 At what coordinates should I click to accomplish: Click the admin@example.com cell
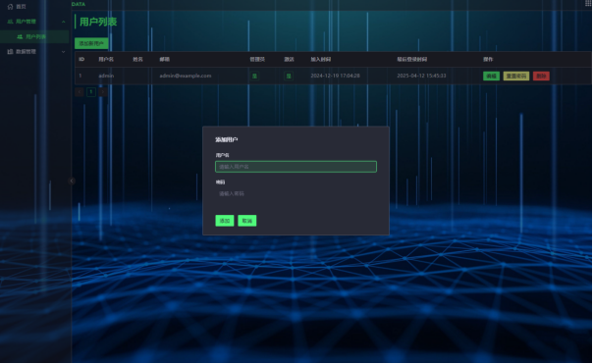(x=186, y=76)
